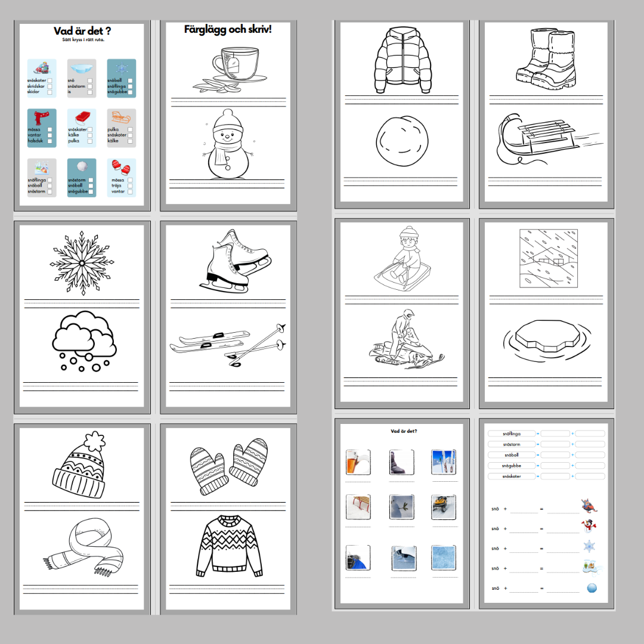The image size is (644, 644).
Task: Tick the 'is' checkbox under ice picture
Action: [x=89, y=92]
